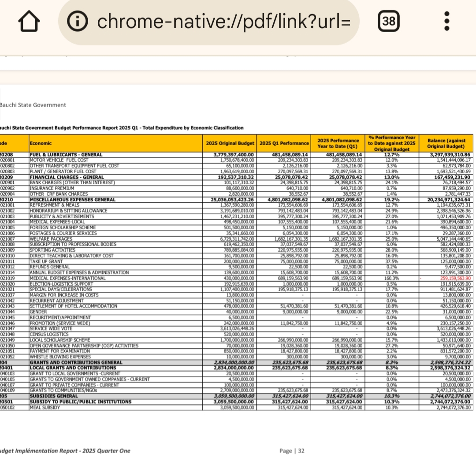Select the 'REFRESHMENT & MEALS' row label
Image resolution: width=476 pixels, height=458 pixels.
point(54,205)
